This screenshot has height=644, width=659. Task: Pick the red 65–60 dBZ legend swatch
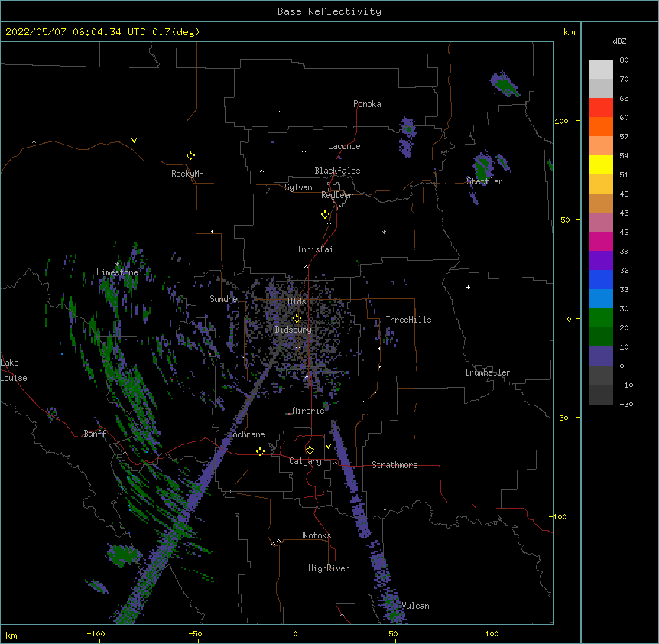click(601, 108)
